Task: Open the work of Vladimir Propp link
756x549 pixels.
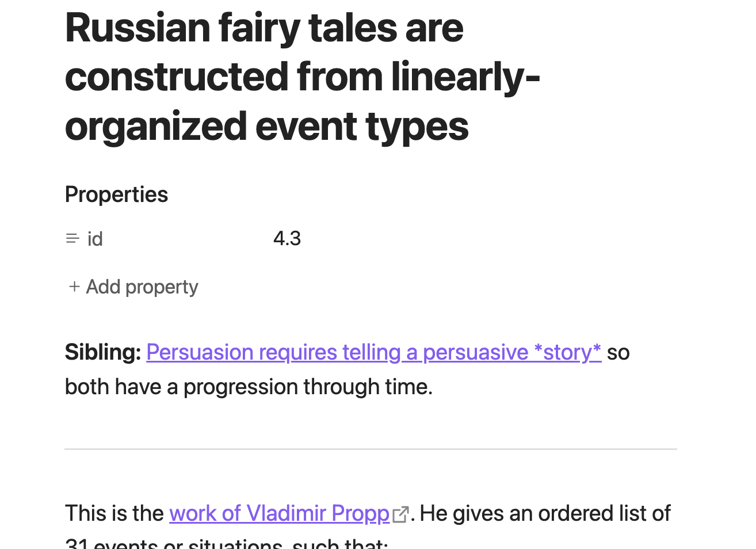Action: point(279,513)
